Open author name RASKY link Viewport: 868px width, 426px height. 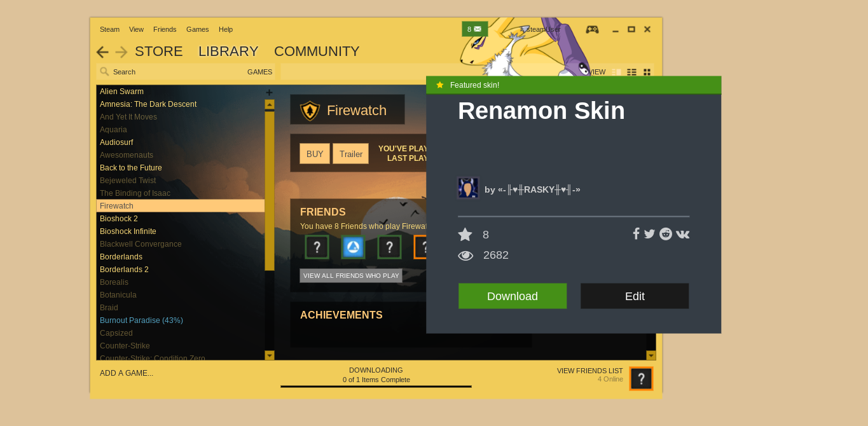pos(532,189)
